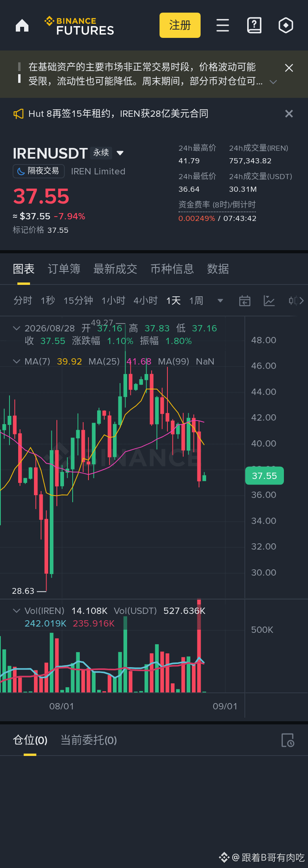Switch to the 数据 data tab
The height and width of the screenshot is (868, 308).
218,269
